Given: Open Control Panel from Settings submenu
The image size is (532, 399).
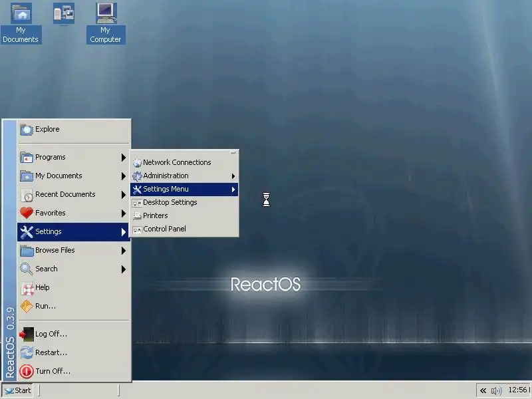Looking at the screenshot, I should [184, 229].
